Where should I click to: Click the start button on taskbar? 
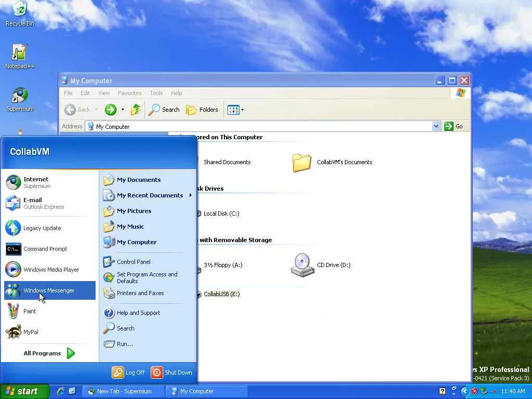pos(24,391)
